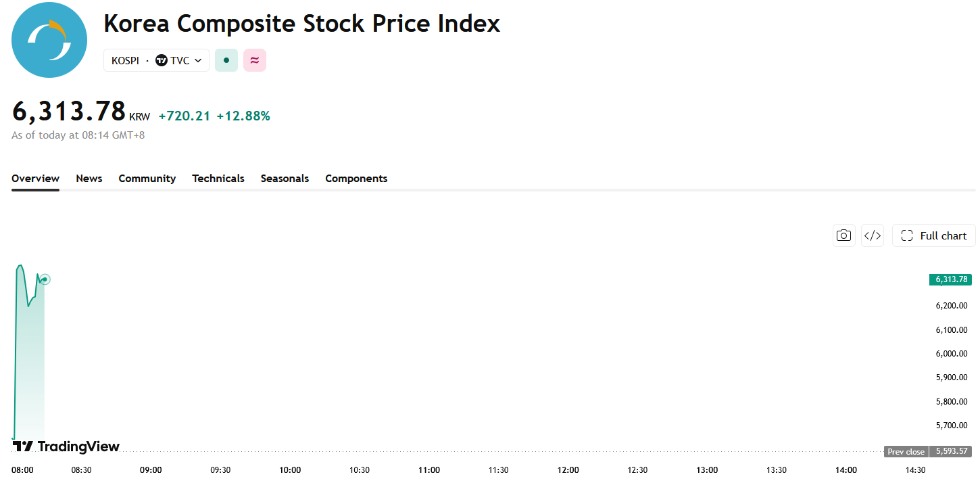This screenshot has height=481, width=980.
Task: Click the TVC source logo icon
Action: coord(161,60)
